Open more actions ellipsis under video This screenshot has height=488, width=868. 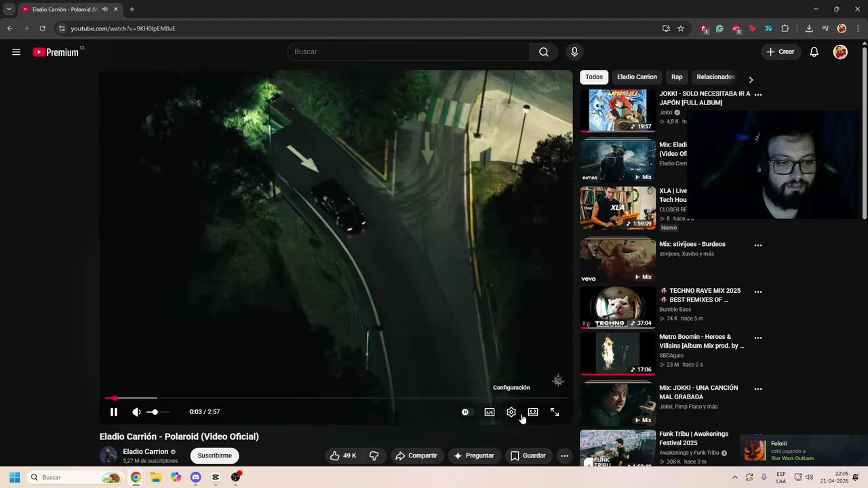click(564, 455)
